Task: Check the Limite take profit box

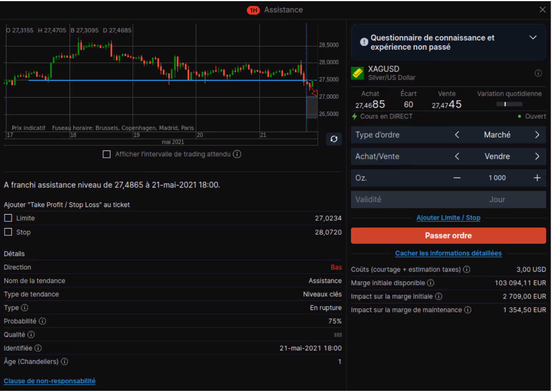Action: coord(8,218)
